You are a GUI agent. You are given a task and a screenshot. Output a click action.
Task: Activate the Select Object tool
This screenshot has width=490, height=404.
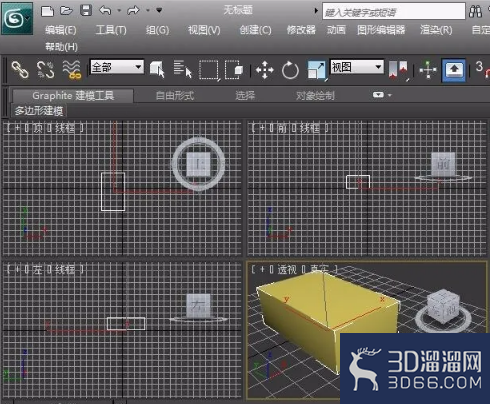click(157, 69)
